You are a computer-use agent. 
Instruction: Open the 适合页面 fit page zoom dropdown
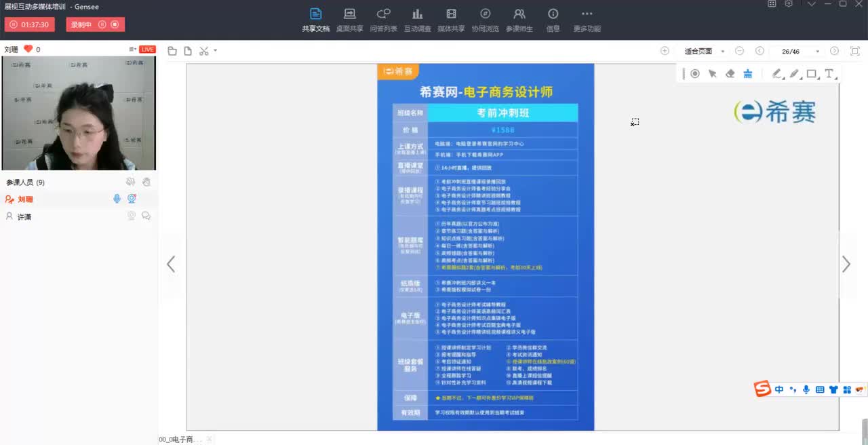point(705,51)
